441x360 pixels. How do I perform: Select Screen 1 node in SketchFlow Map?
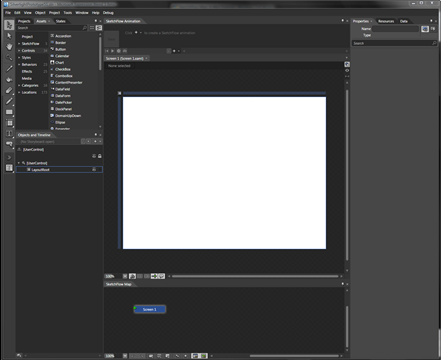pos(150,309)
